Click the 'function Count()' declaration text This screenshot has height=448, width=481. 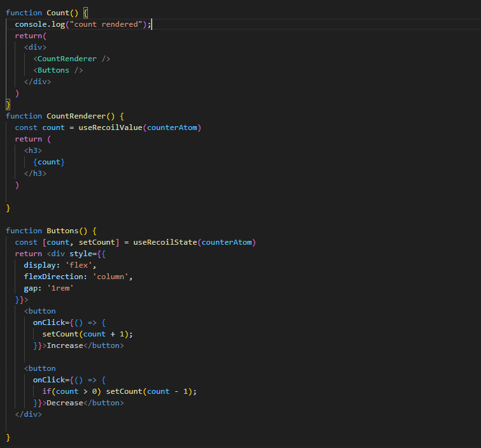point(42,13)
